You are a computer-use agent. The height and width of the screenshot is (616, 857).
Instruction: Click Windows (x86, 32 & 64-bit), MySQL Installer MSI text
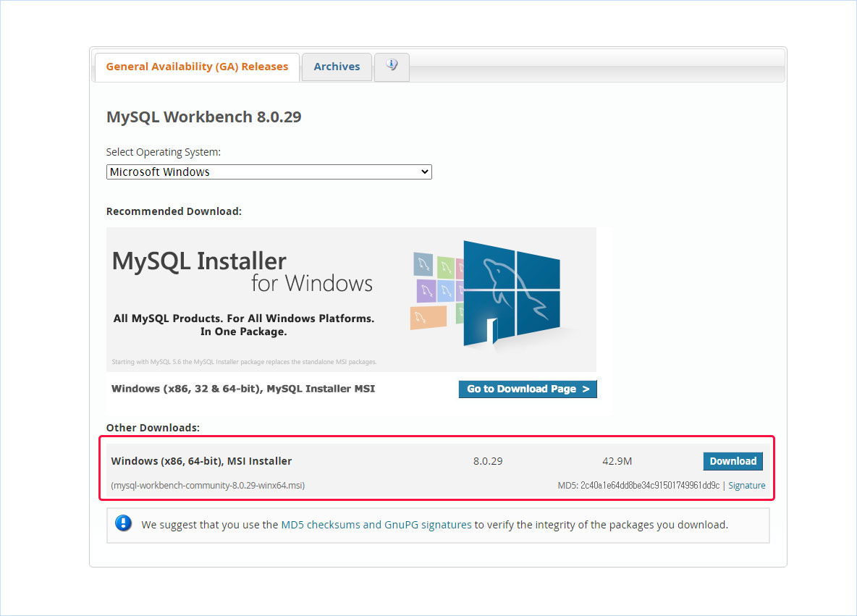pos(243,389)
